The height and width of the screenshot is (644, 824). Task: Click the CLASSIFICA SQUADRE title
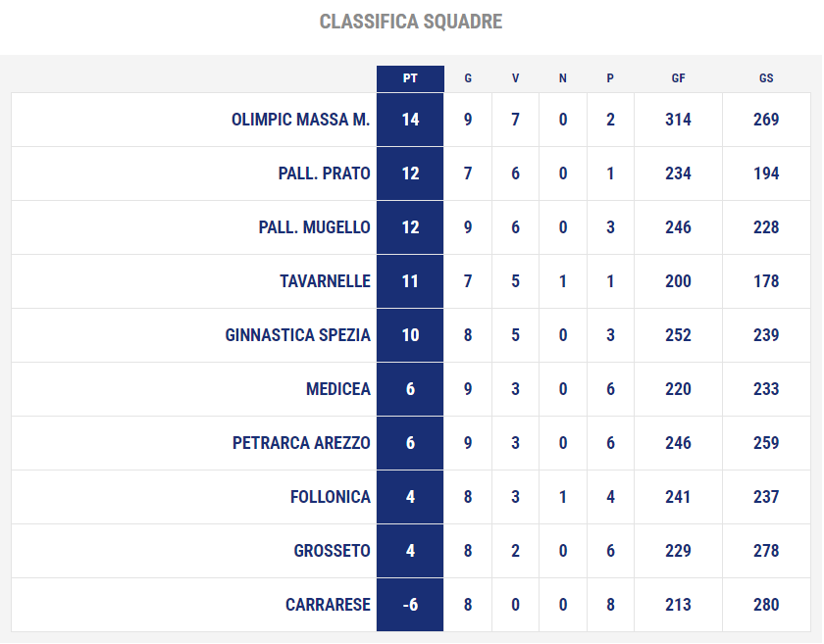[411, 23]
